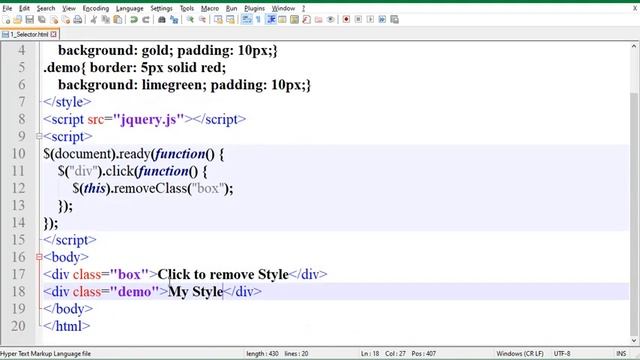Click the Paste clipboard icon

pyautogui.click(x=118, y=20)
